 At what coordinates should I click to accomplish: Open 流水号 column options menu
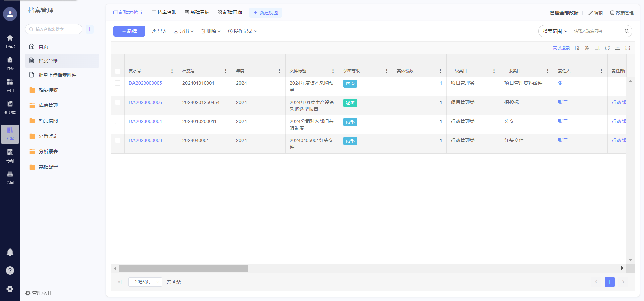[172, 71]
